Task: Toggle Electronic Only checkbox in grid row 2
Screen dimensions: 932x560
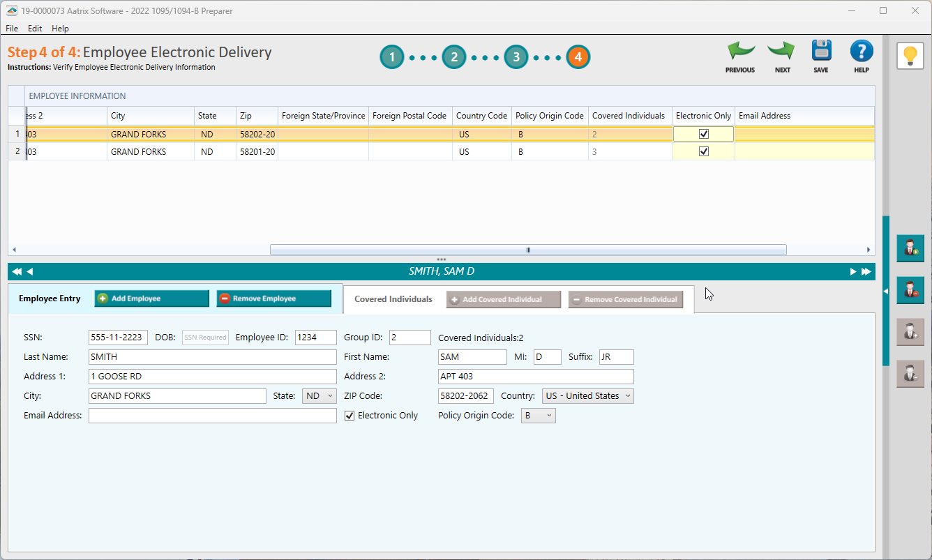Action: tap(703, 151)
